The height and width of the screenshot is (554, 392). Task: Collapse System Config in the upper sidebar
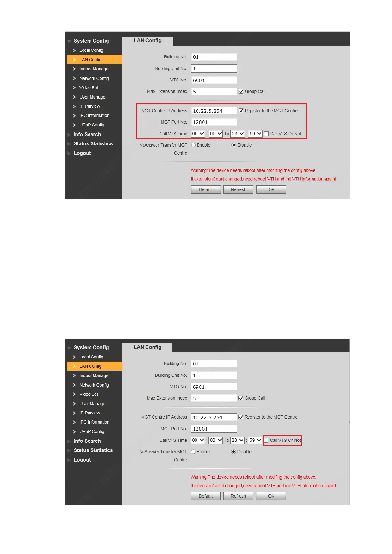91,41
